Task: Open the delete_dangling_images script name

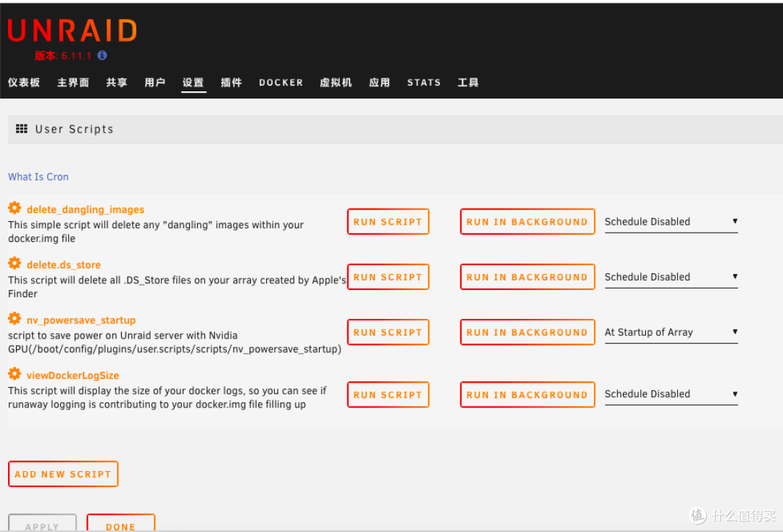Action: tap(86, 209)
